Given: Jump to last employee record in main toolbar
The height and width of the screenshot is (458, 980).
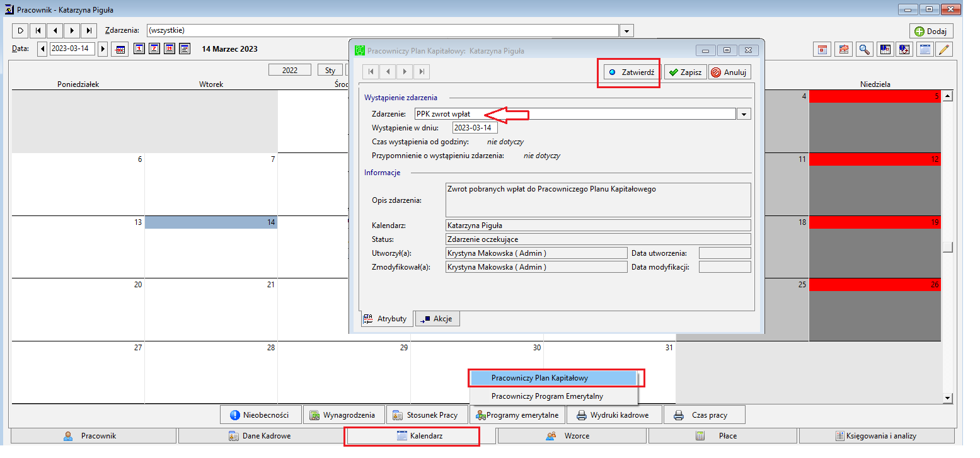Looking at the screenshot, I should pos(89,30).
